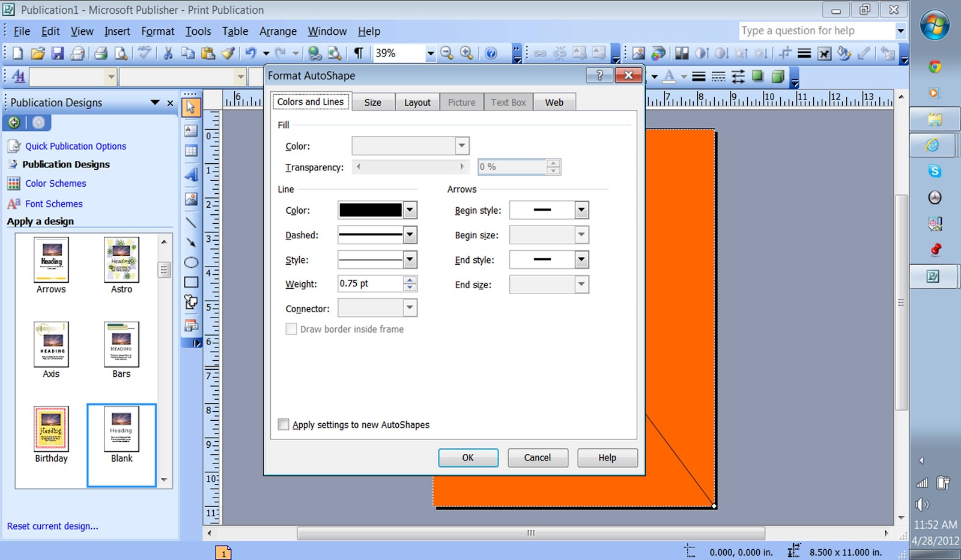Toggle Draw border inside frame checkbox
This screenshot has height=560, width=961.
click(x=291, y=329)
